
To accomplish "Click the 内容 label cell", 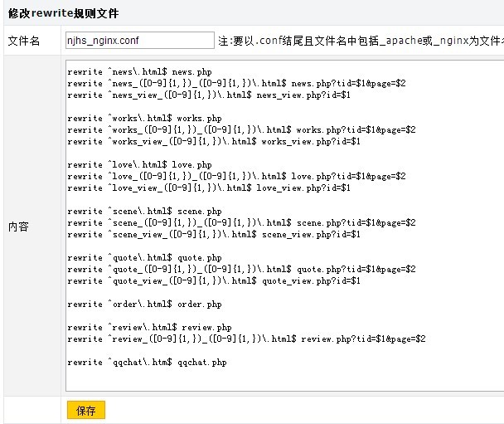I will tap(18, 227).
